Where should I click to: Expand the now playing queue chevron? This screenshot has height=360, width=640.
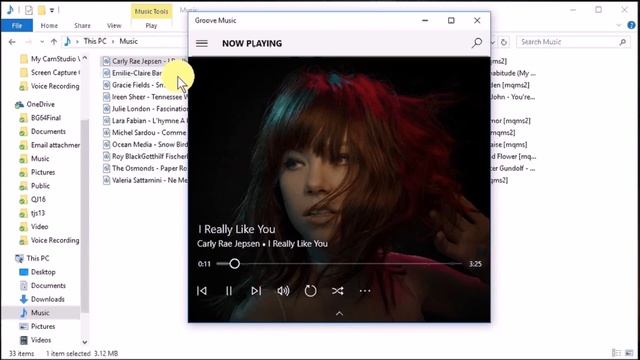[x=339, y=313]
